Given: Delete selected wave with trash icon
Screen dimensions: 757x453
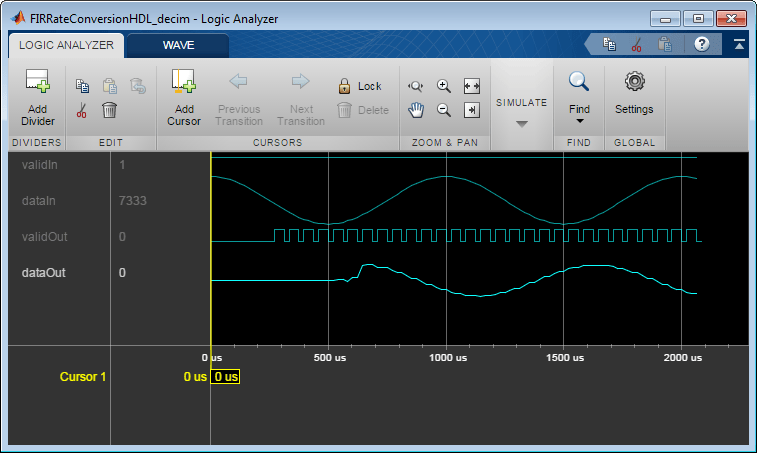Looking at the screenshot, I should point(110,110).
